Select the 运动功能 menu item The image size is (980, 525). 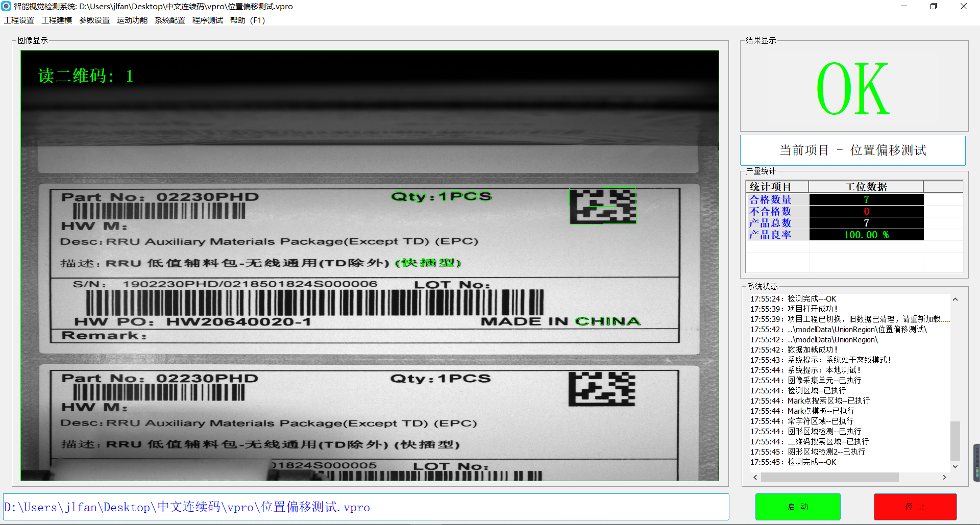132,20
